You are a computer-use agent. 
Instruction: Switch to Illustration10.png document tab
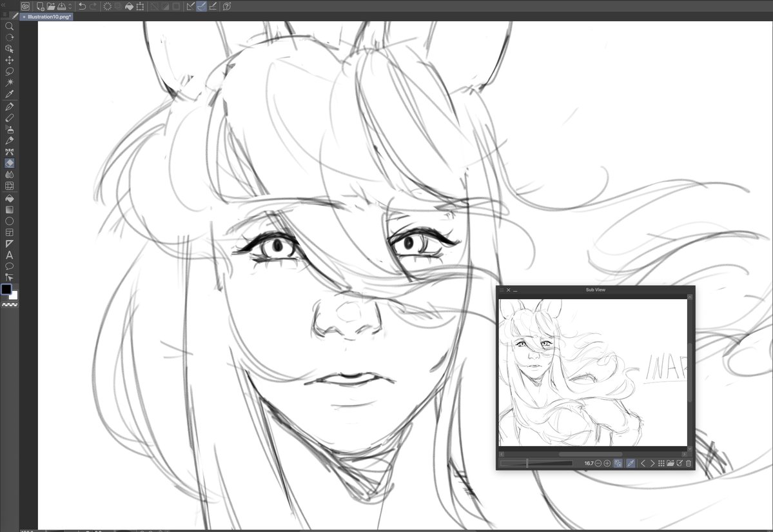(x=47, y=17)
